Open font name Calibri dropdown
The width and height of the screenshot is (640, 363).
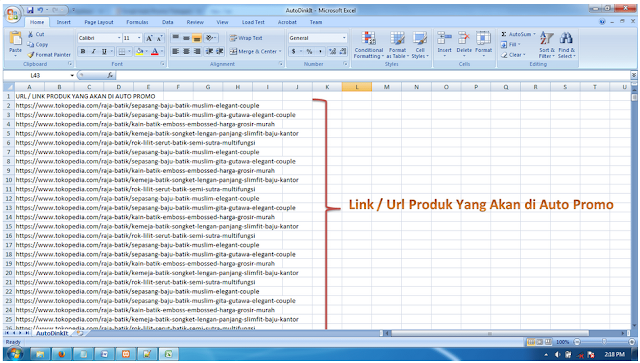[x=119, y=38]
